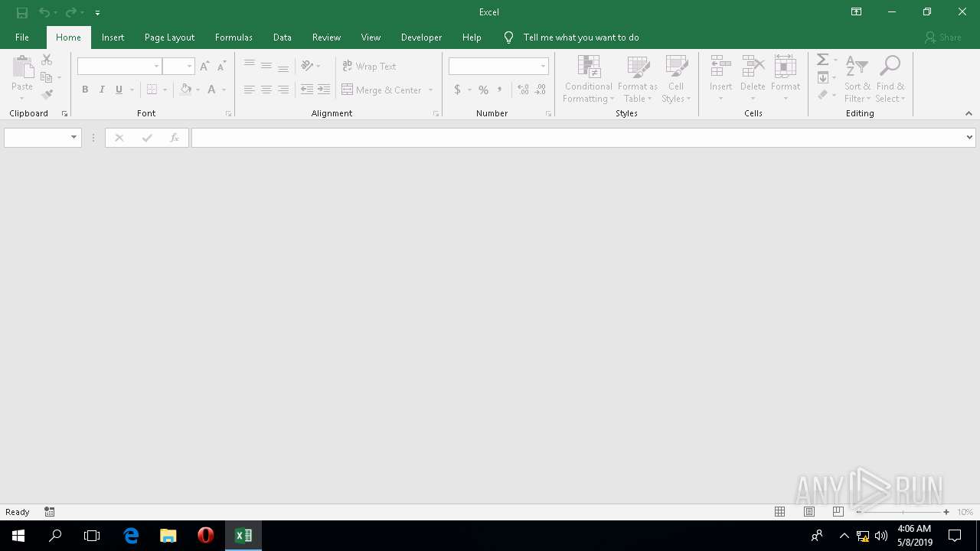Open File Explorer from the taskbar
Viewport: 980px width, 551px height.
[x=168, y=536]
